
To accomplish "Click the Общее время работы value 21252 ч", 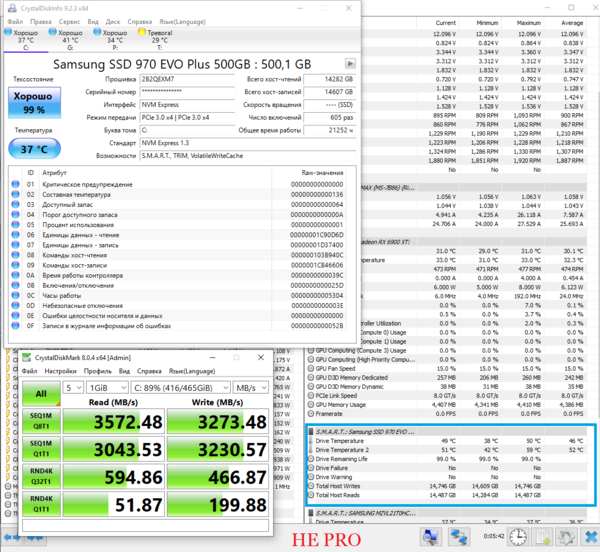I will [x=329, y=130].
